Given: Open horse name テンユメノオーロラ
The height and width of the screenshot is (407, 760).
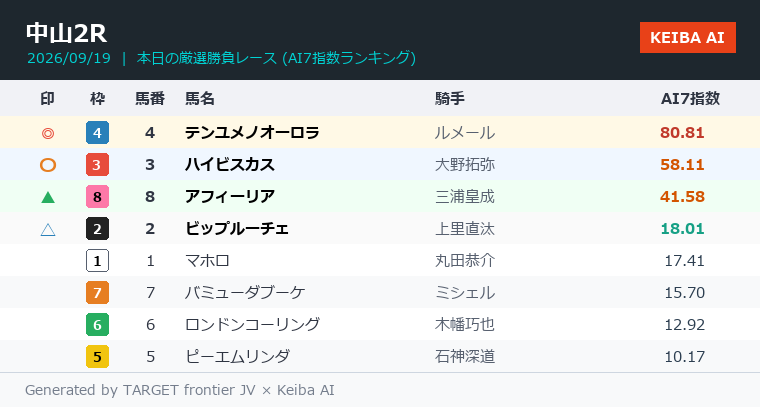Looking at the screenshot, I should tap(252, 133).
